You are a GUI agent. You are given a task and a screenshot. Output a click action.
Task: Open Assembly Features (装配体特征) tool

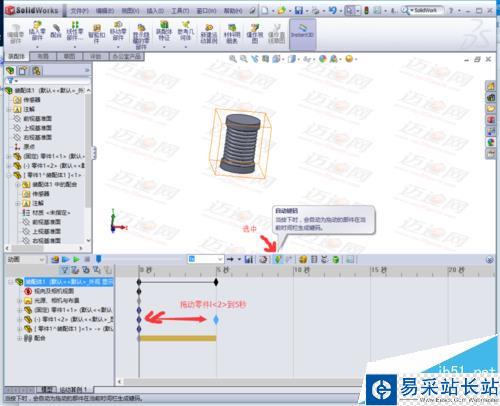[164, 25]
